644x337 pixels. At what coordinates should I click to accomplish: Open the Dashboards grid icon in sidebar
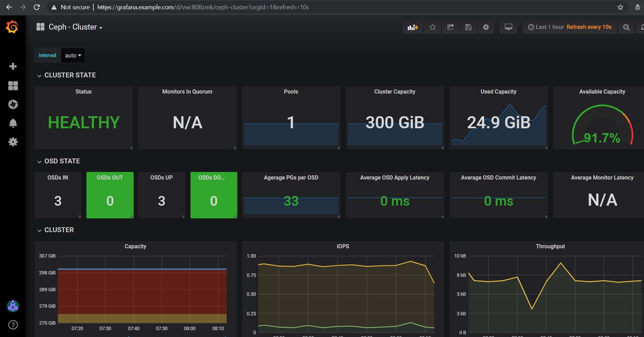pyautogui.click(x=13, y=86)
